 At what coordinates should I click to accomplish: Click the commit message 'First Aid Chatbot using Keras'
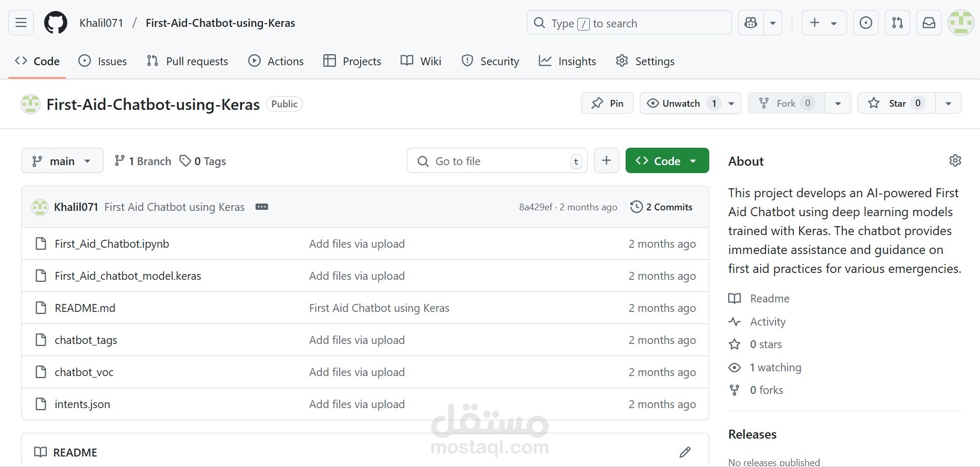175,207
